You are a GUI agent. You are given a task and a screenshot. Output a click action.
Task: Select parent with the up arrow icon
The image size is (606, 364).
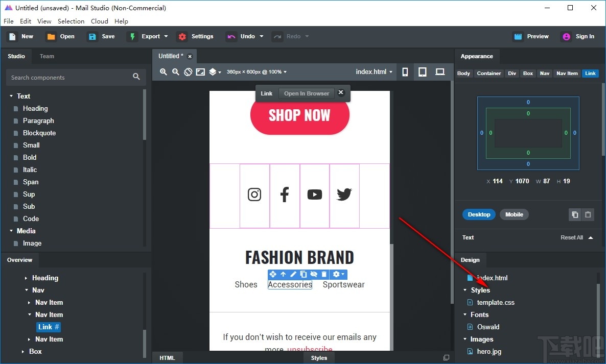283,274
